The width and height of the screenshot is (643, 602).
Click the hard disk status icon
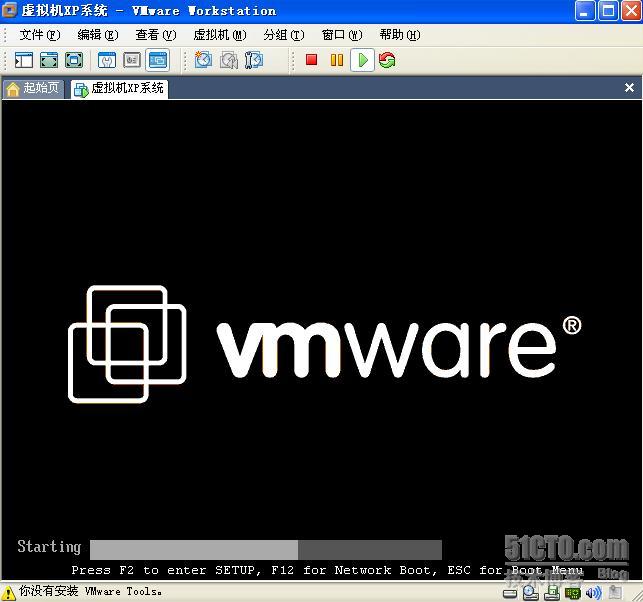(x=510, y=593)
